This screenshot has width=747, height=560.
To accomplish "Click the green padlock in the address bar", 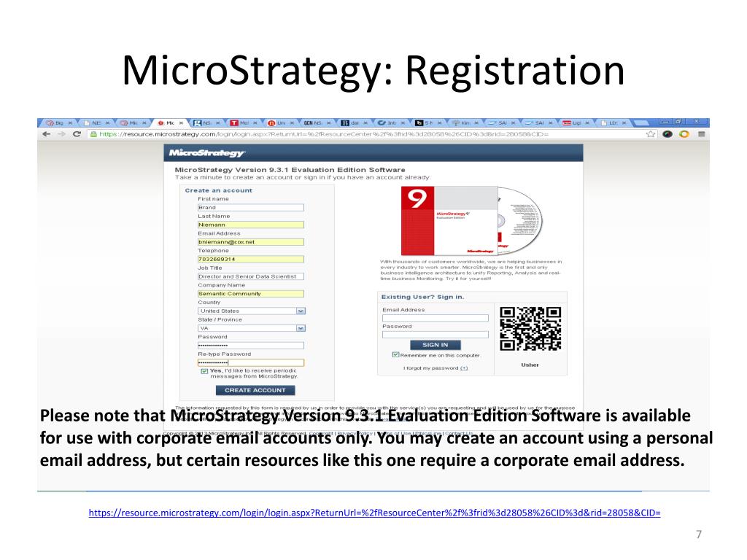I will [93, 134].
